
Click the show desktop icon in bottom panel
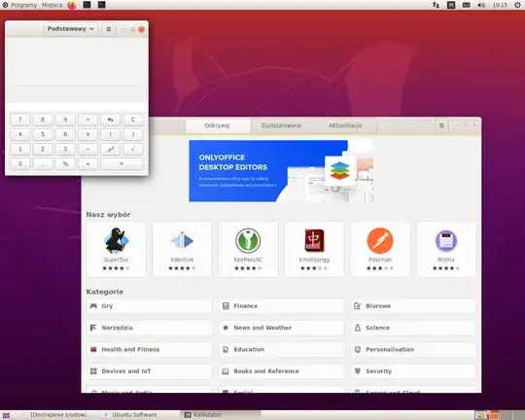pos(6,415)
